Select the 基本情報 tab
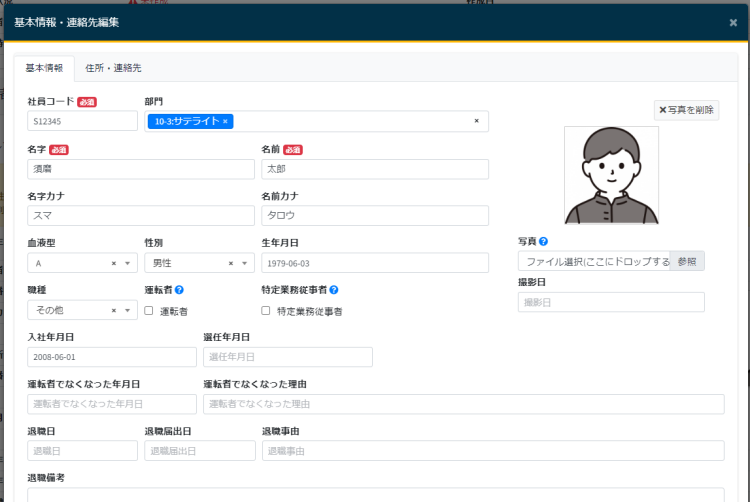The image size is (750, 502). point(44,68)
